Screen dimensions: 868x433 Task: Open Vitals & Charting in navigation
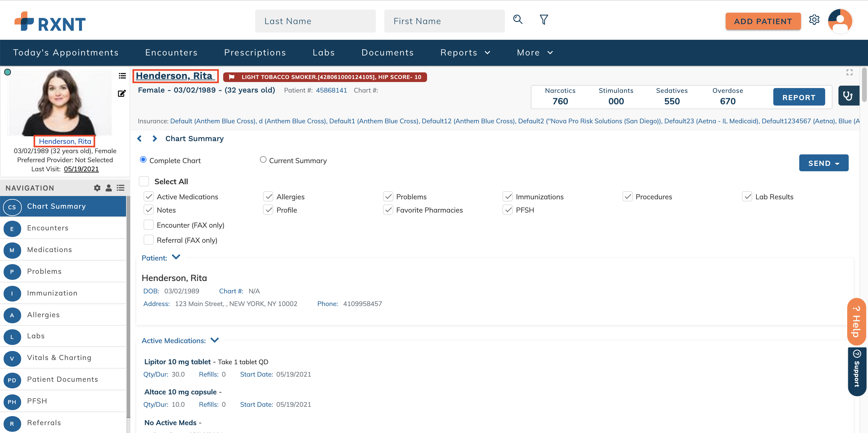(x=59, y=358)
